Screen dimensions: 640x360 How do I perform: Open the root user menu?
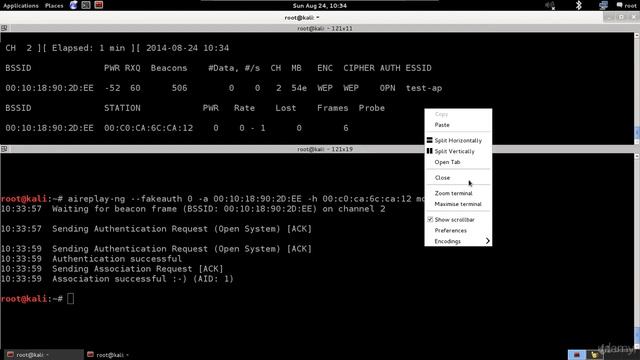(x=626, y=6)
